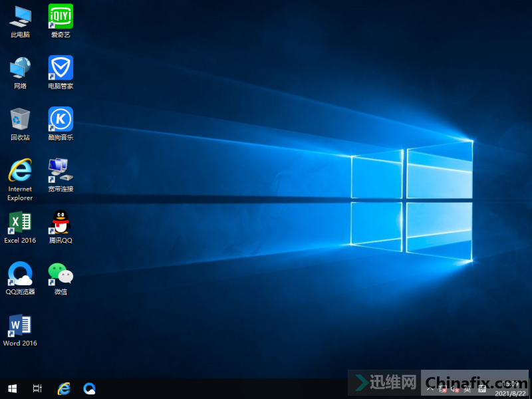
Task: Select the 此电脑 (This PC) desktop icon
Action: point(20,21)
